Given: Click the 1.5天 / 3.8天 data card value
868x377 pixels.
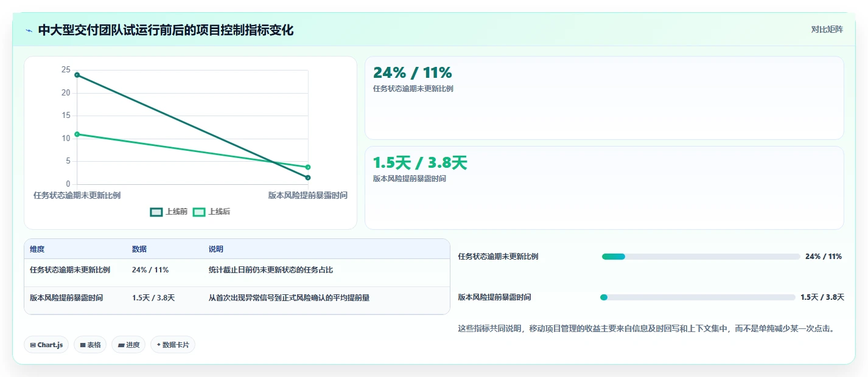Looking at the screenshot, I should coord(420,163).
